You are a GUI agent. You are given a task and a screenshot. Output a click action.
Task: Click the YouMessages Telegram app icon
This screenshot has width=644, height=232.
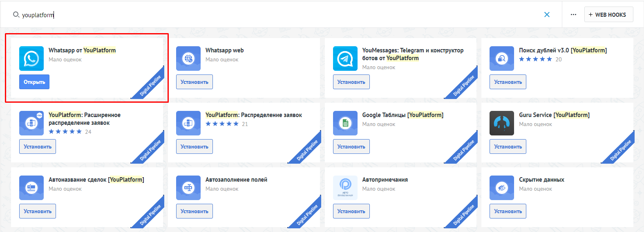(345, 59)
